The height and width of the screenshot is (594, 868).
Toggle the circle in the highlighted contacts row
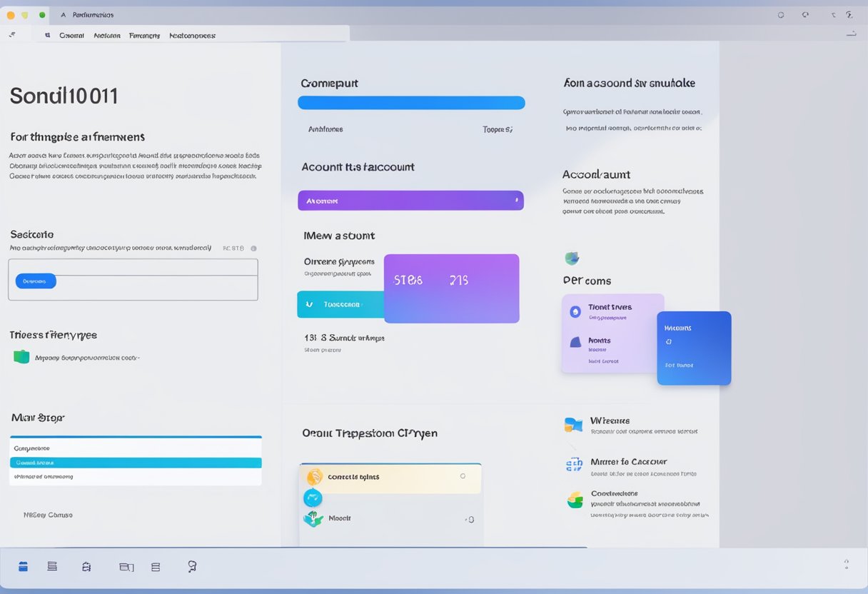click(x=463, y=476)
